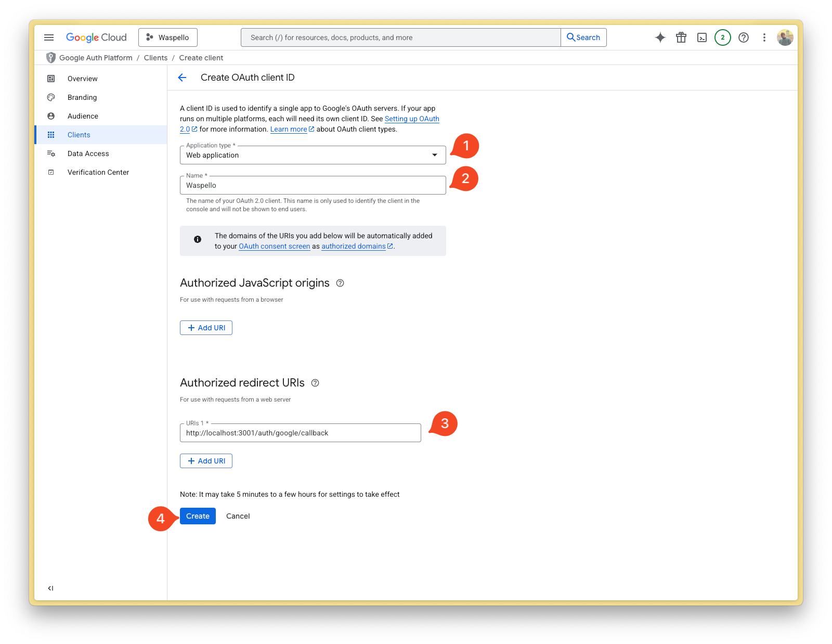Click inside the URIs 1 input field

(300, 432)
